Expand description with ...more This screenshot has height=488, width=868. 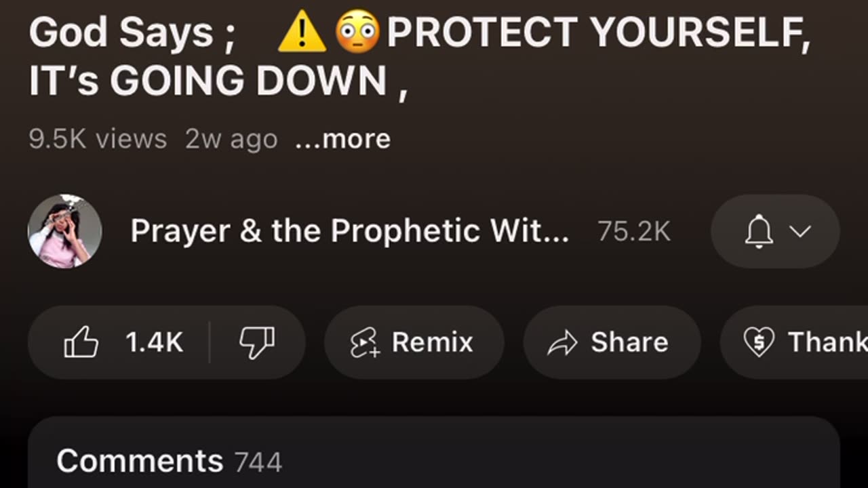coord(342,139)
